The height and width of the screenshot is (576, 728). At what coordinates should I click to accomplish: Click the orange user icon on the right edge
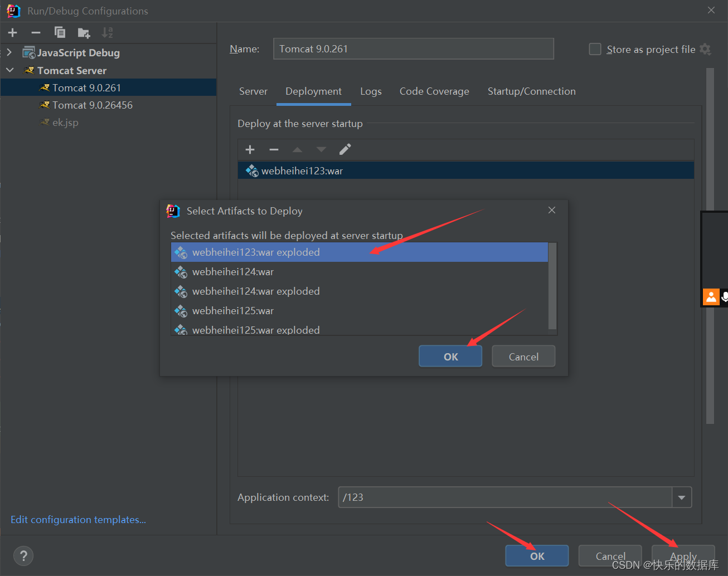point(711,297)
